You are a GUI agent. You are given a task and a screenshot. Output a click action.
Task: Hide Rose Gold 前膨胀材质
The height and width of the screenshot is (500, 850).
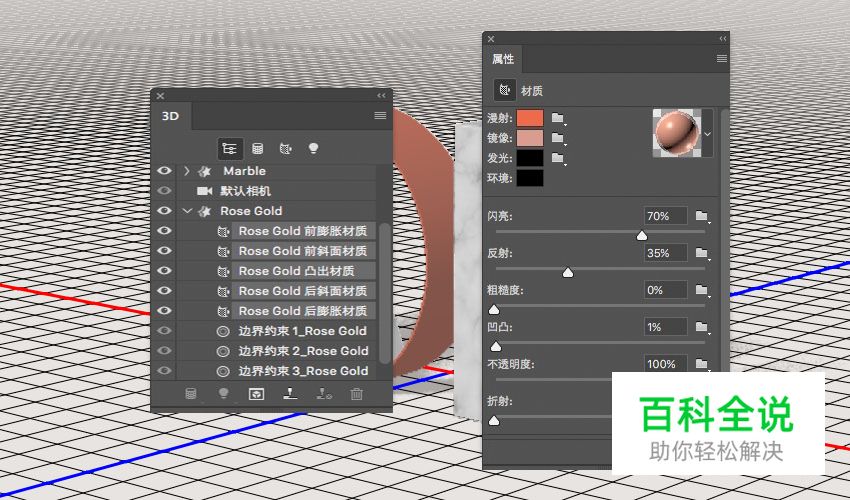[x=164, y=230]
